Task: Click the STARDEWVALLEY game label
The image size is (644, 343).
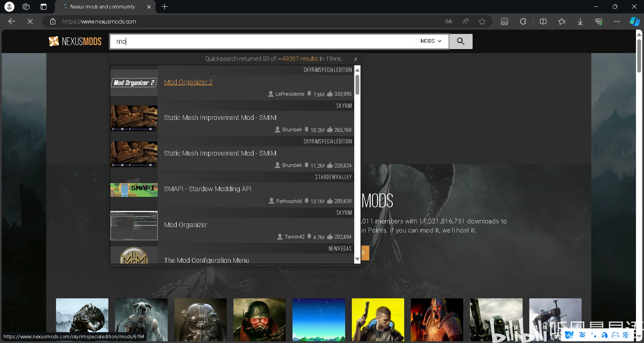Action: [333, 177]
